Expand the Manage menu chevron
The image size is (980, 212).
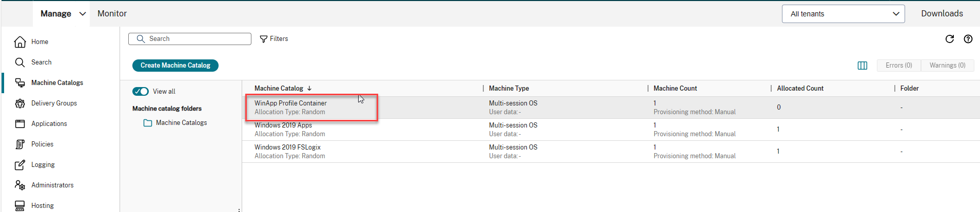click(83, 14)
